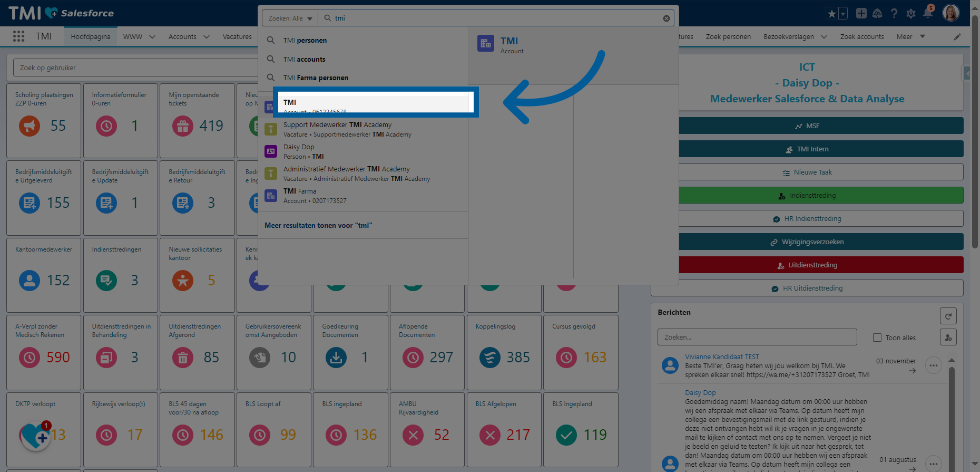Open the 'Cursus gevolgd' clock icon
The height and width of the screenshot is (472, 980).
point(566,358)
